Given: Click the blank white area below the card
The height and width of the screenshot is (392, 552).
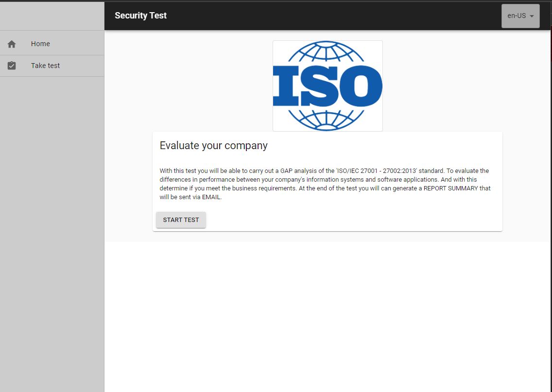Looking at the screenshot, I should (328, 316).
